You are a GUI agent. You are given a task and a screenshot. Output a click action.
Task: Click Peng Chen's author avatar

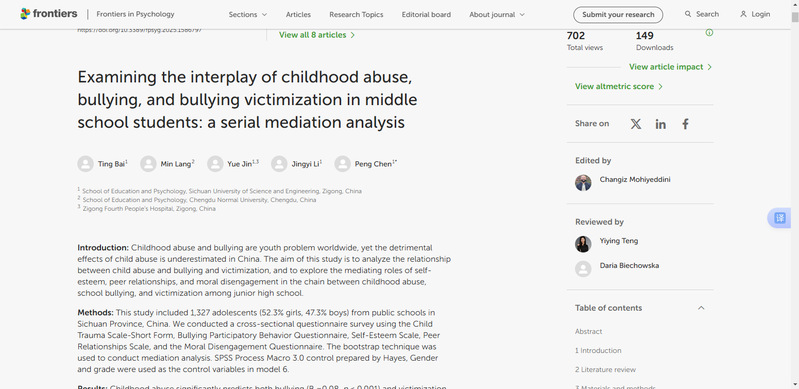342,164
